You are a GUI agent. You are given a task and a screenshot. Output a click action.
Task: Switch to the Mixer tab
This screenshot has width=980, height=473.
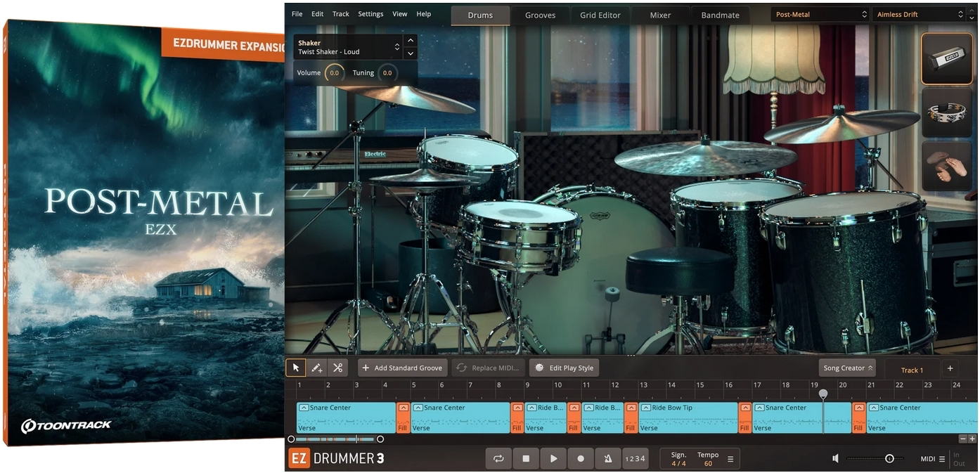click(659, 14)
